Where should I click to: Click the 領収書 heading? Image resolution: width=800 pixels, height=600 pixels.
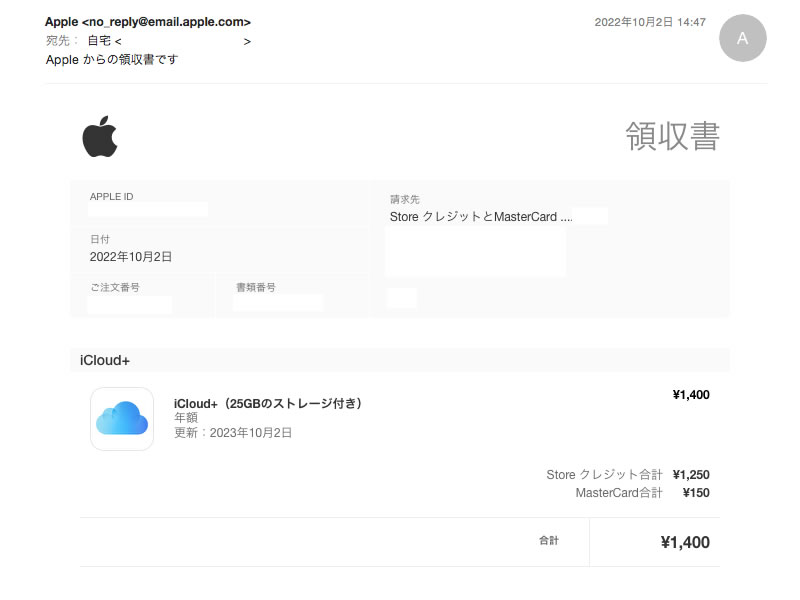pos(672,136)
